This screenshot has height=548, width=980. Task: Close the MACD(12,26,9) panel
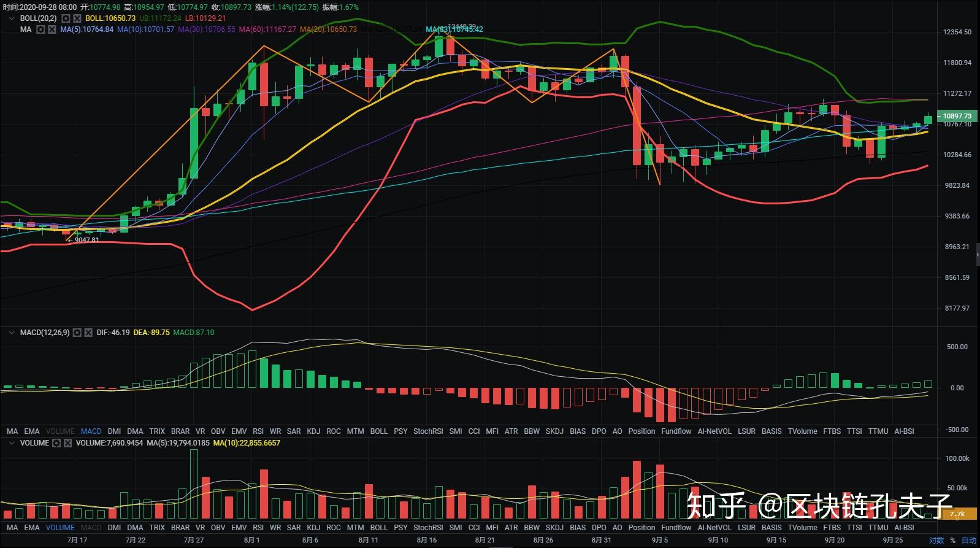point(88,333)
